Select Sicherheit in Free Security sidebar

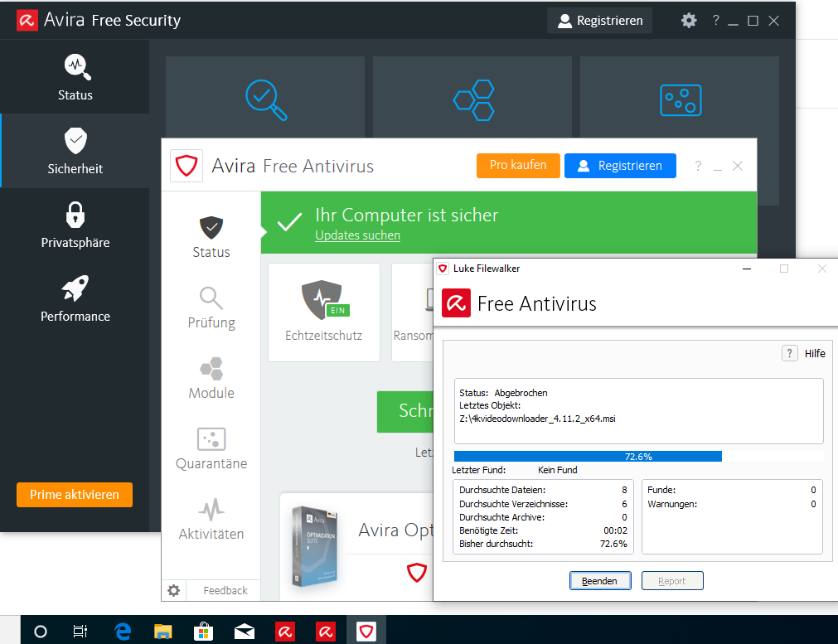pyautogui.click(x=75, y=151)
